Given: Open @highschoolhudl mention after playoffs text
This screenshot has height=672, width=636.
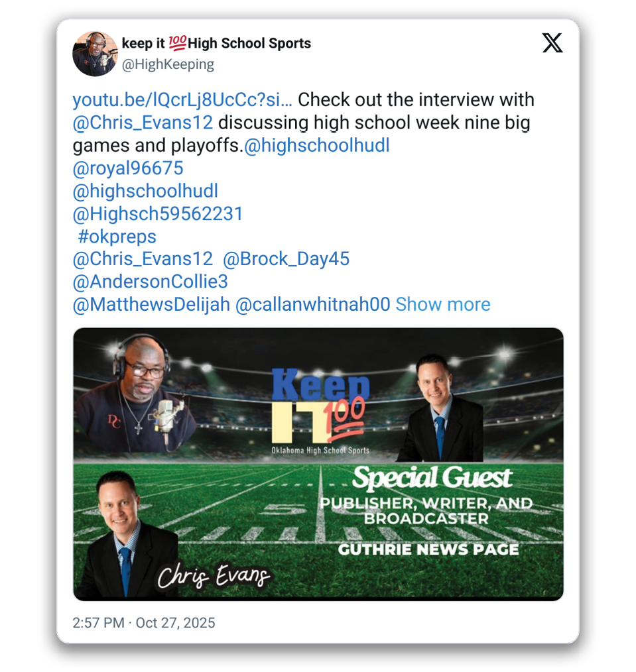Looking at the screenshot, I should point(317,145).
